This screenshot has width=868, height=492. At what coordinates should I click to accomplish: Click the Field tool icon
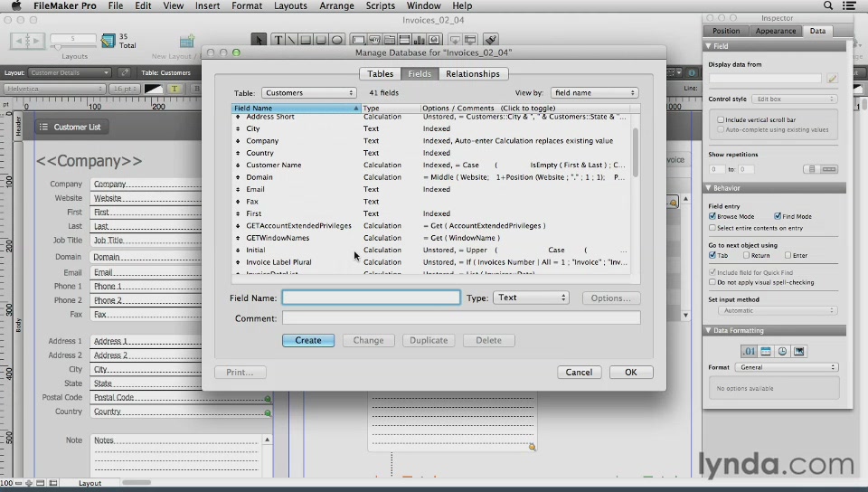point(455,40)
